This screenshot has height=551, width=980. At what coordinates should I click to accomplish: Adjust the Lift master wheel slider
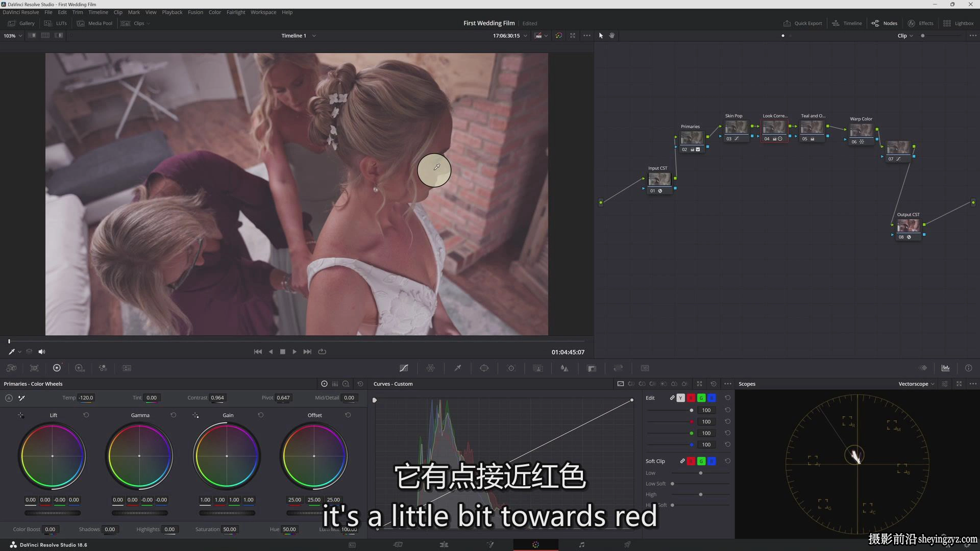53,513
